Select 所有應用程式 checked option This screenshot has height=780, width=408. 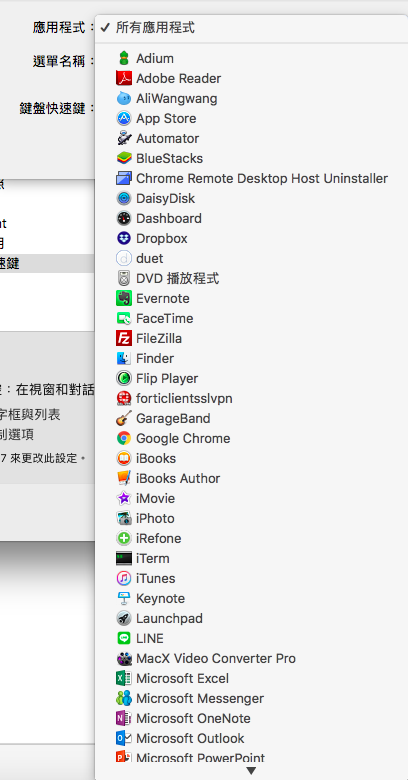coord(251,27)
